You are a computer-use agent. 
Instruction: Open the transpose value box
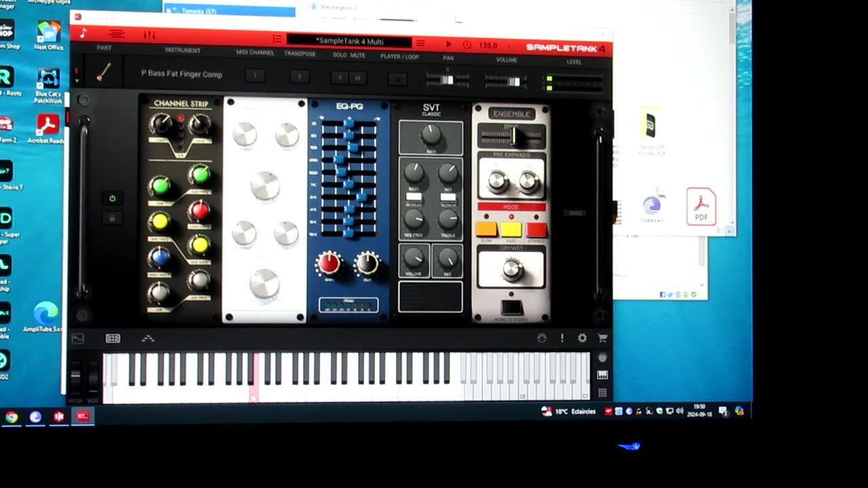coord(300,77)
